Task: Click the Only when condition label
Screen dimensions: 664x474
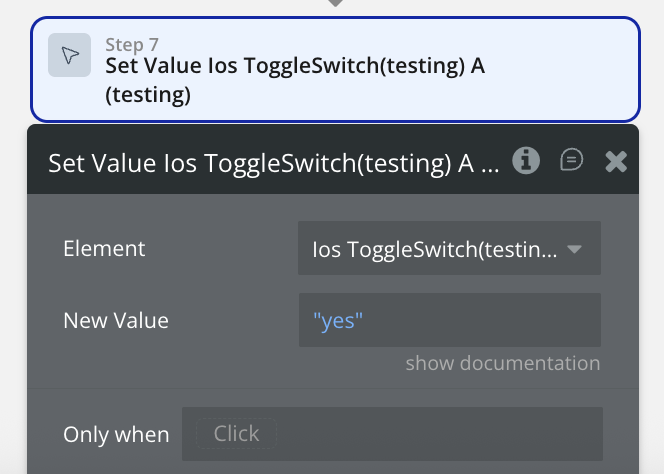Action: tap(116, 434)
